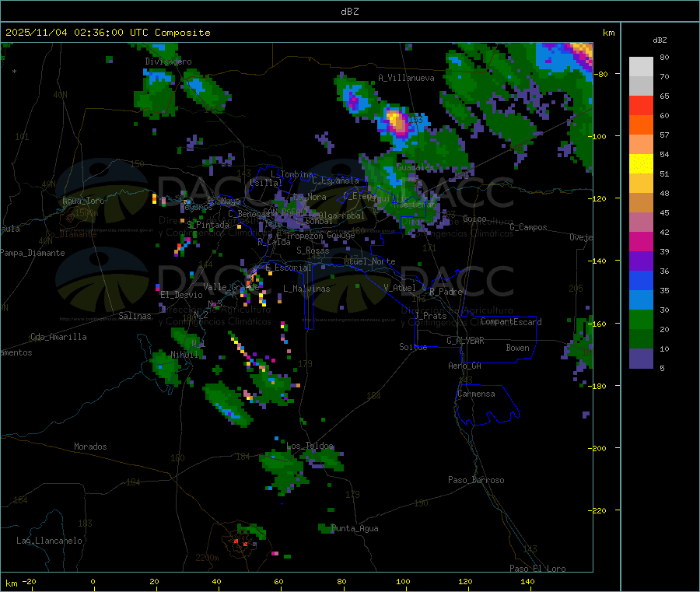Click the Punta_Agua map label

click(x=355, y=528)
